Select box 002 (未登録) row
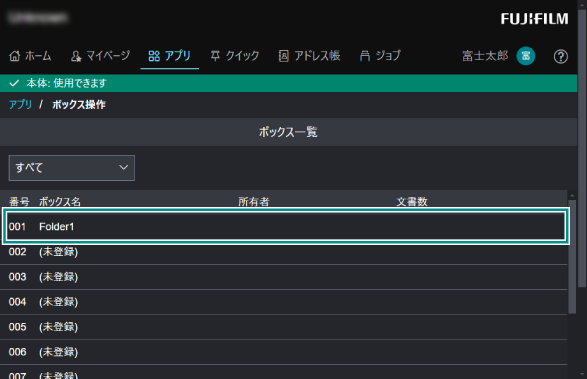This screenshot has width=587, height=379. click(x=283, y=252)
